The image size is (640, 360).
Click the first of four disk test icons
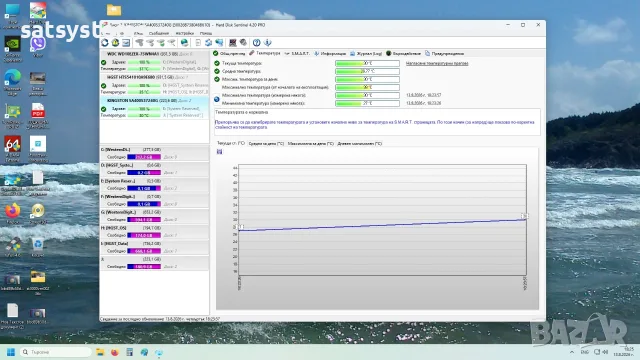[x=140, y=42]
